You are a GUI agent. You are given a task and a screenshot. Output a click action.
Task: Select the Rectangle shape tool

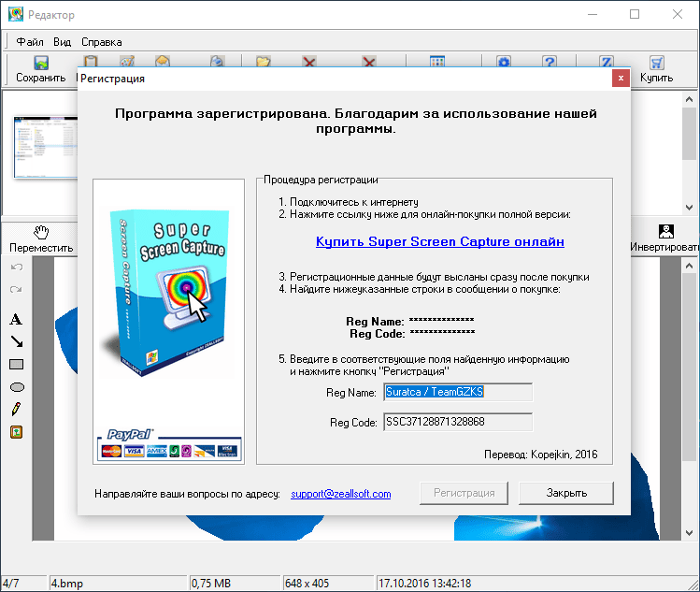coord(16,365)
